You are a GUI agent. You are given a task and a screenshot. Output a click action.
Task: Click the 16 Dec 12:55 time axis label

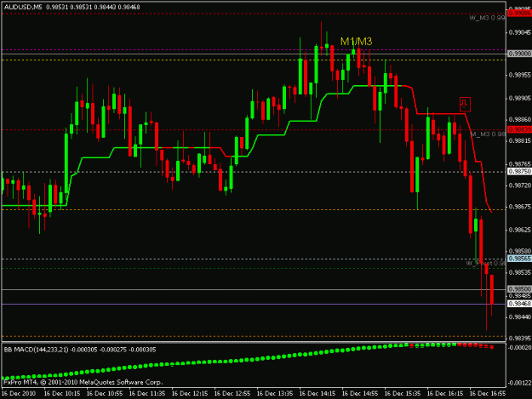(x=232, y=394)
